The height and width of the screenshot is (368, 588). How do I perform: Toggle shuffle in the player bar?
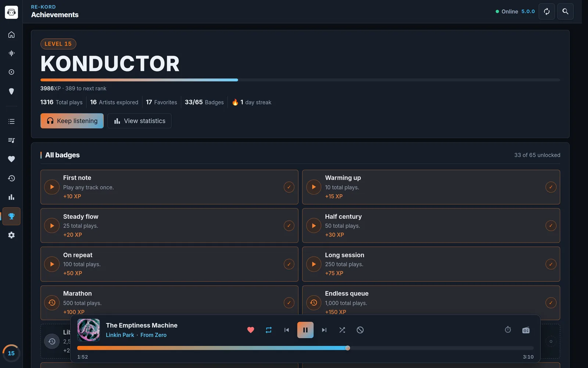[342, 330]
